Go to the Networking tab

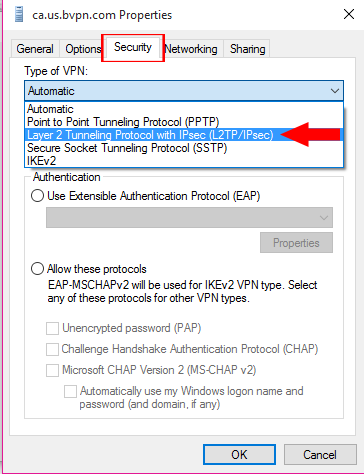[191, 49]
